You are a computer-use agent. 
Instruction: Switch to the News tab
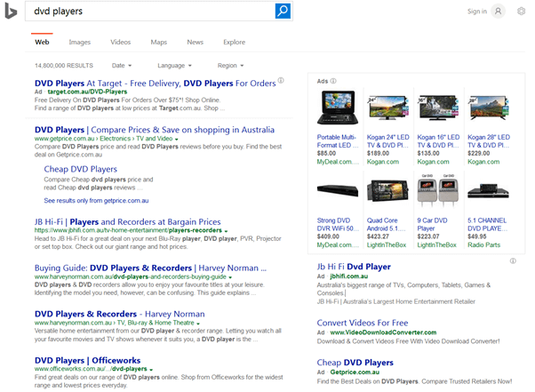click(196, 42)
